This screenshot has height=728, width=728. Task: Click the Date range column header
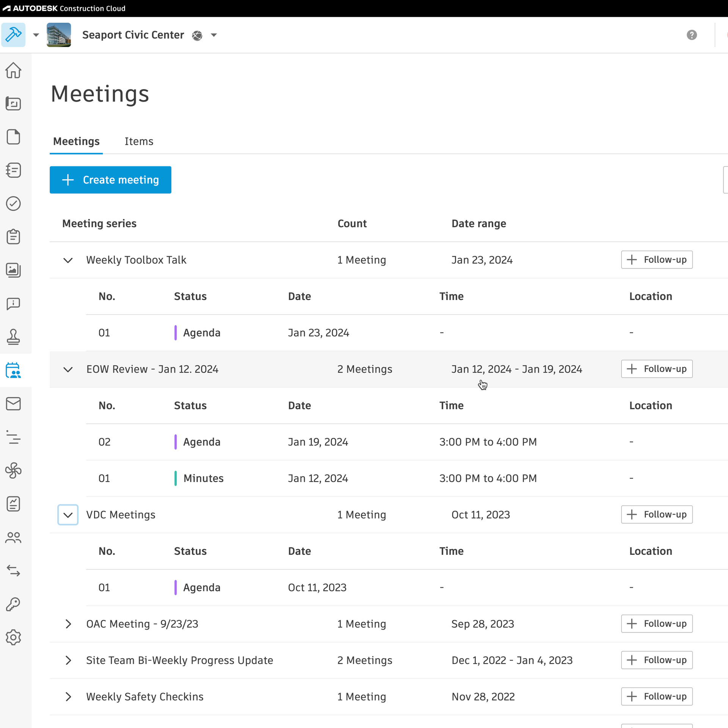click(479, 224)
